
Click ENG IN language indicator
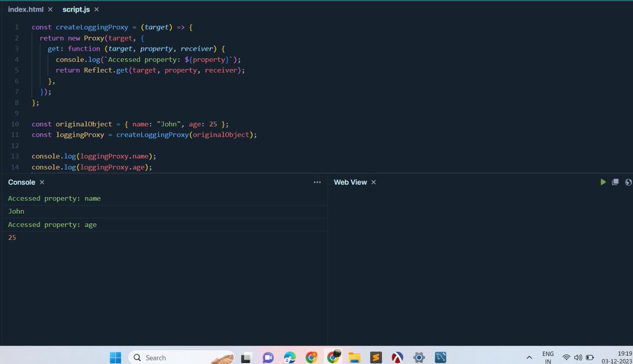click(548, 357)
